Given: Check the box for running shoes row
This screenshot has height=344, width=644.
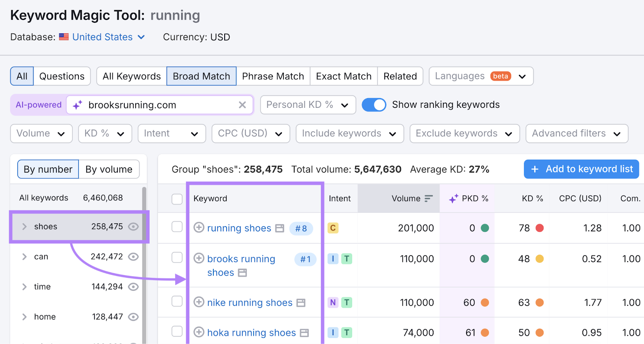Looking at the screenshot, I should coord(177,227).
